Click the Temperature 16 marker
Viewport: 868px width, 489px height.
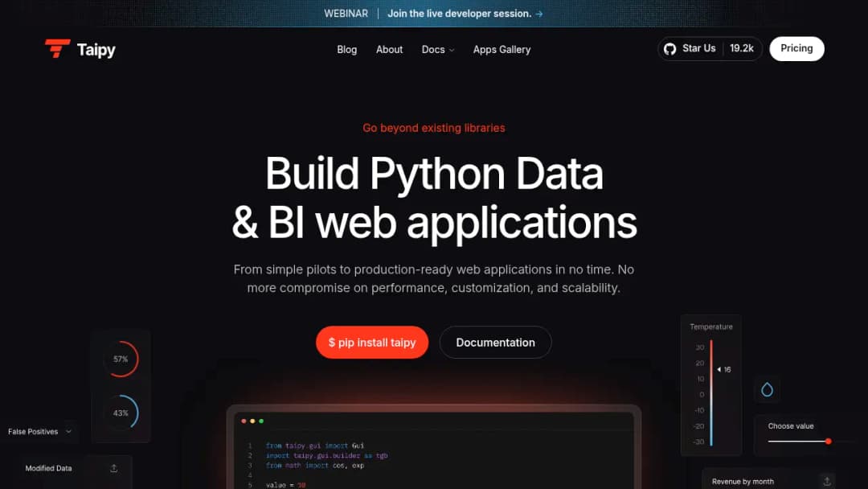[724, 369]
